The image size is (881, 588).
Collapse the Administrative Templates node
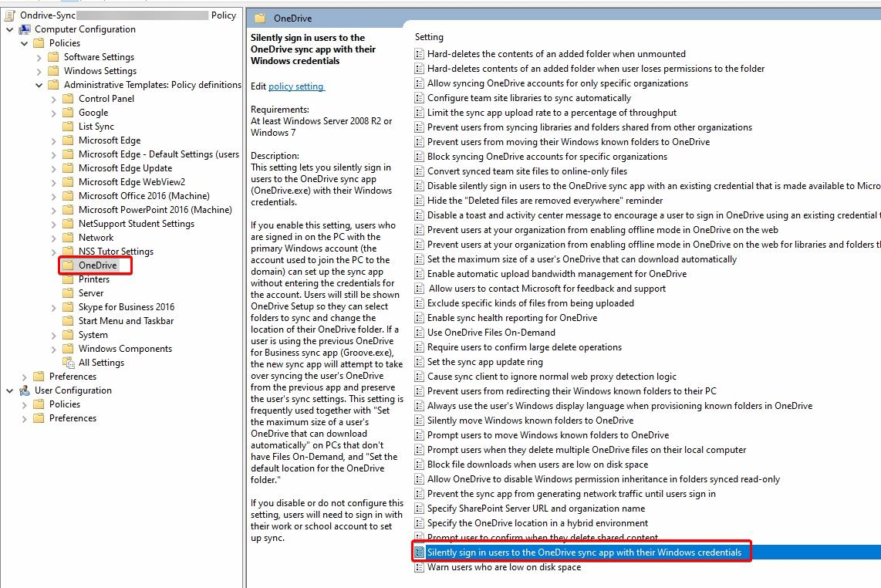(39, 85)
